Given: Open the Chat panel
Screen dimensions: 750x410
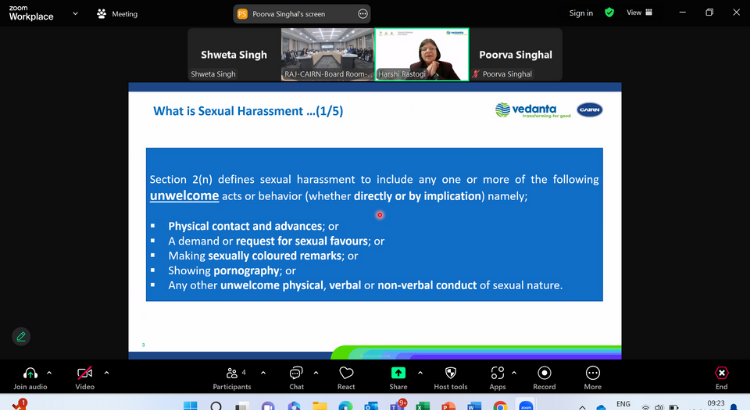Looking at the screenshot, I should (296, 373).
